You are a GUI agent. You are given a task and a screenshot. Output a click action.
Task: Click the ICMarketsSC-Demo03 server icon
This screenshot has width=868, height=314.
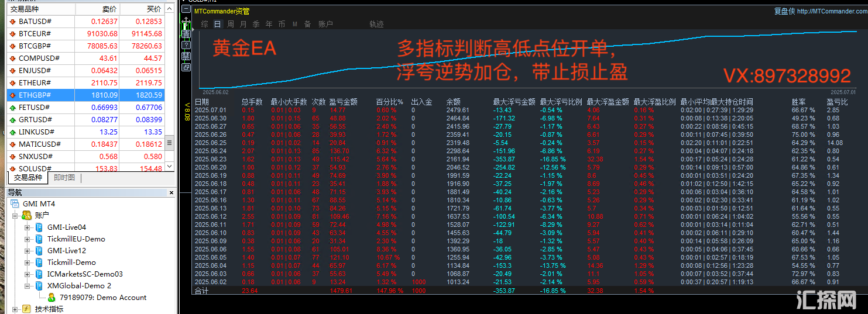[x=39, y=274]
